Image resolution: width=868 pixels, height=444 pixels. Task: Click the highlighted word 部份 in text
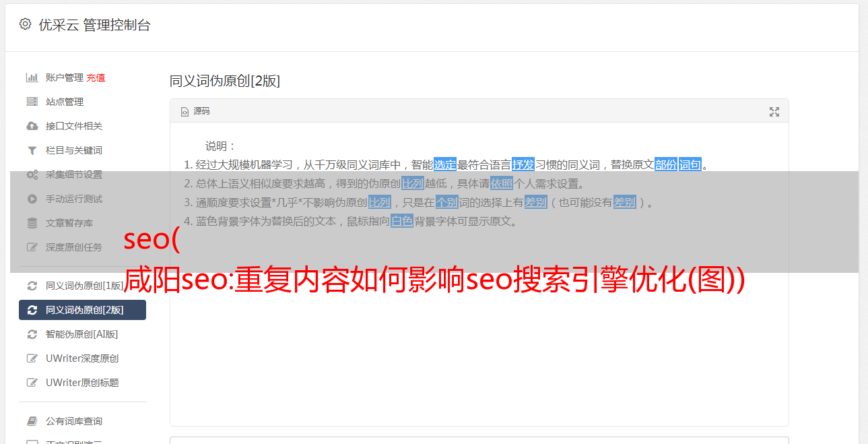pos(665,164)
